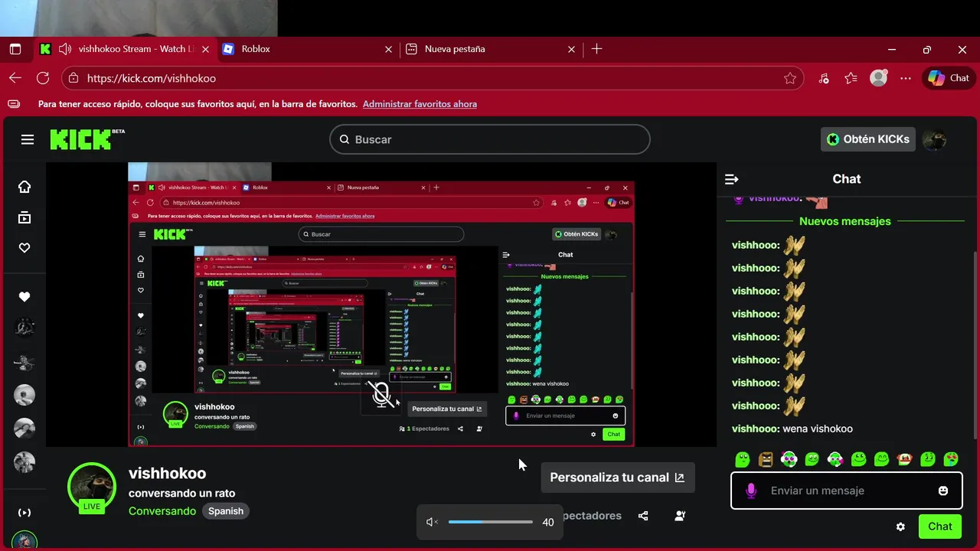Click the Chat panel header title

tap(847, 179)
